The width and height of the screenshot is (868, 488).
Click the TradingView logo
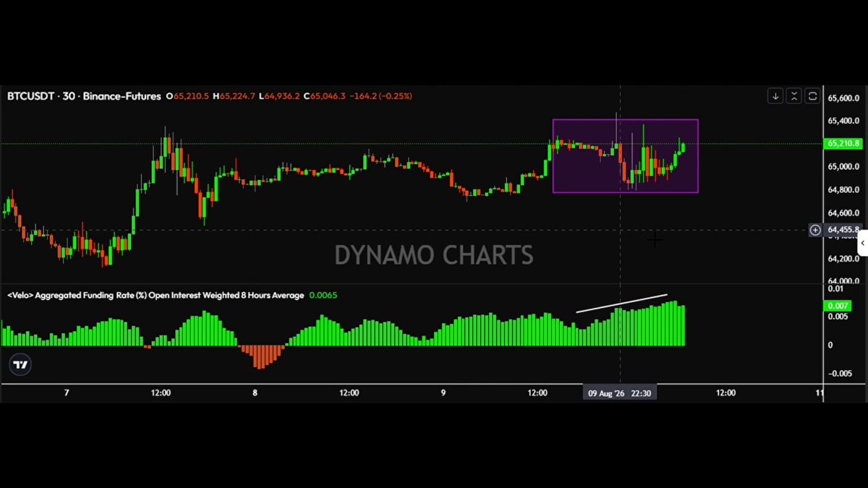tap(21, 365)
